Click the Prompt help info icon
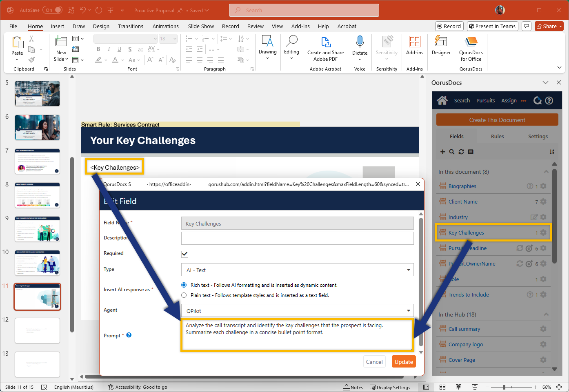The width and height of the screenshot is (569, 392). (129, 335)
